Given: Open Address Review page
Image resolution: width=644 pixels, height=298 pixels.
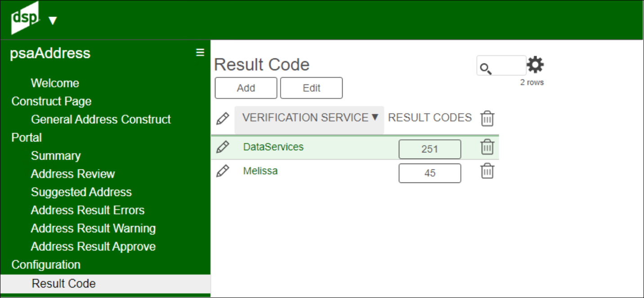Looking at the screenshot, I should 73,174.
